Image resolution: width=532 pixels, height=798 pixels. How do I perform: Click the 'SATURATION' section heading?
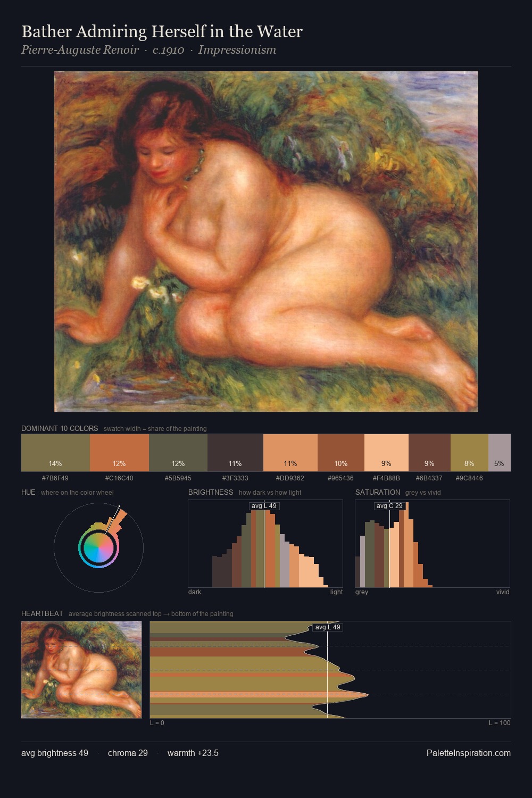point(378,492)
